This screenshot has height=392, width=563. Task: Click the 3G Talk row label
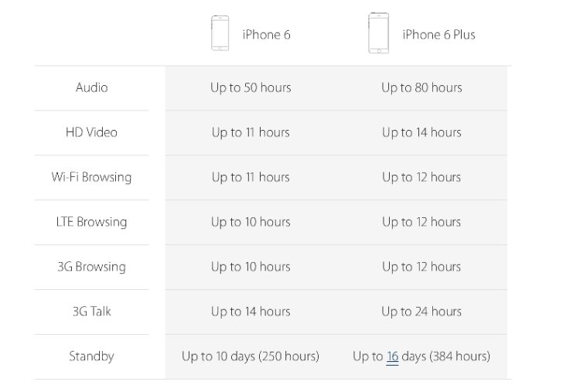tap(91, 312)
